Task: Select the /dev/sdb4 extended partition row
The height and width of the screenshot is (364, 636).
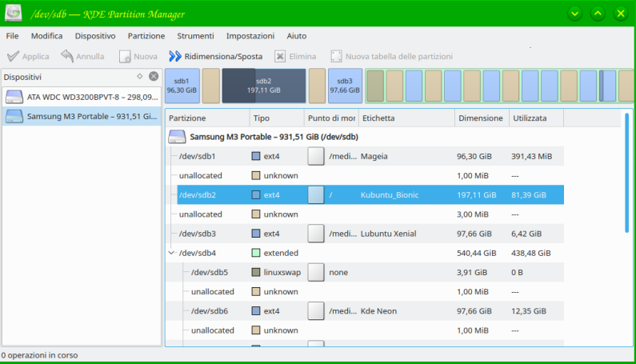Action: [x=365, y=254]
